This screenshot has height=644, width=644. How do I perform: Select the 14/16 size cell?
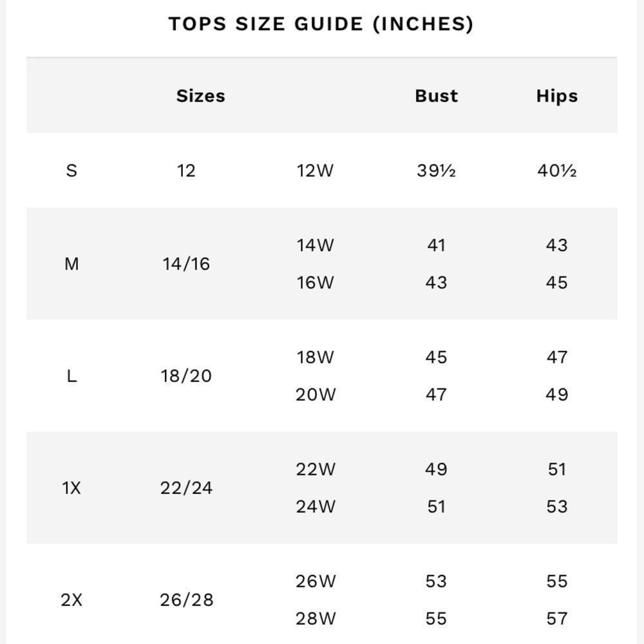click(x=186, y=263)
